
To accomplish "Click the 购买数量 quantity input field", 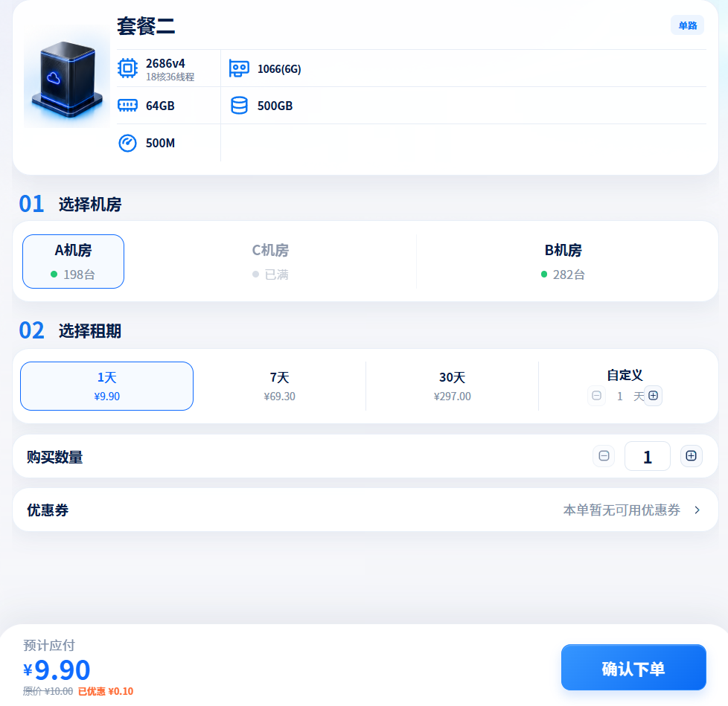I will (x=648, y=457).
